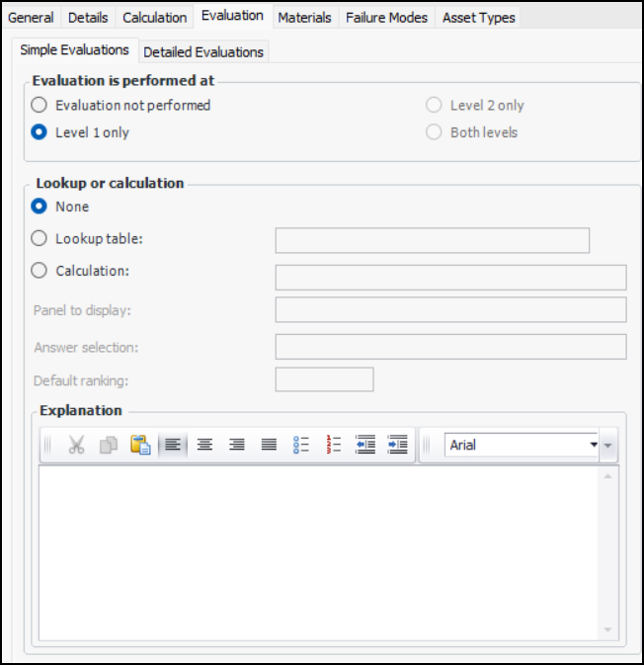Screen dimensions: 644x665
Task: Select the Simple Evaluations sub-tab
Action: click(x=75, y=50)
